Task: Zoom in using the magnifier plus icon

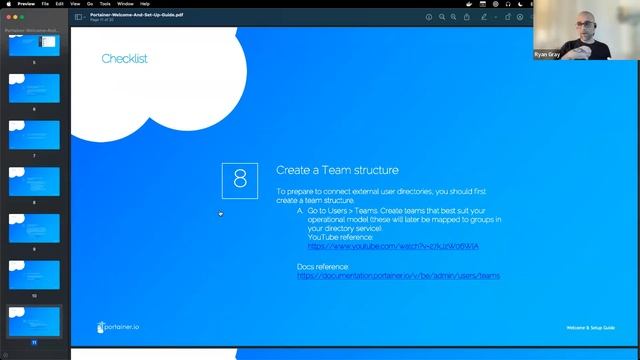Action: [x=453, y=17]
